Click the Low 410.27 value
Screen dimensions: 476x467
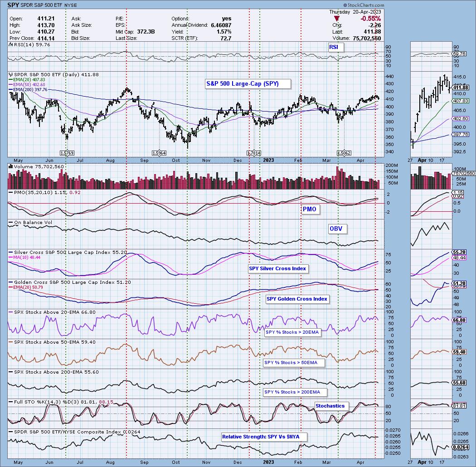[x=46, y=32]
